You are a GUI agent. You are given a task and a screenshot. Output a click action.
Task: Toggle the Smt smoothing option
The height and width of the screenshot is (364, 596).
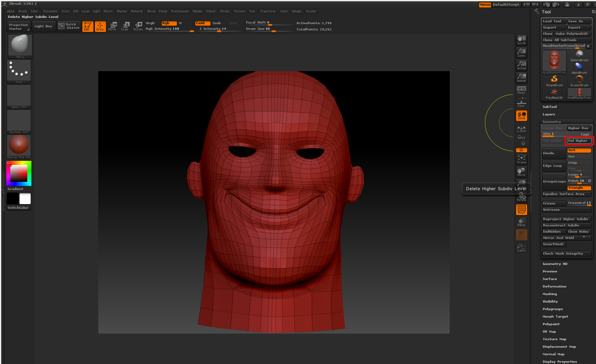coord(579,150)
